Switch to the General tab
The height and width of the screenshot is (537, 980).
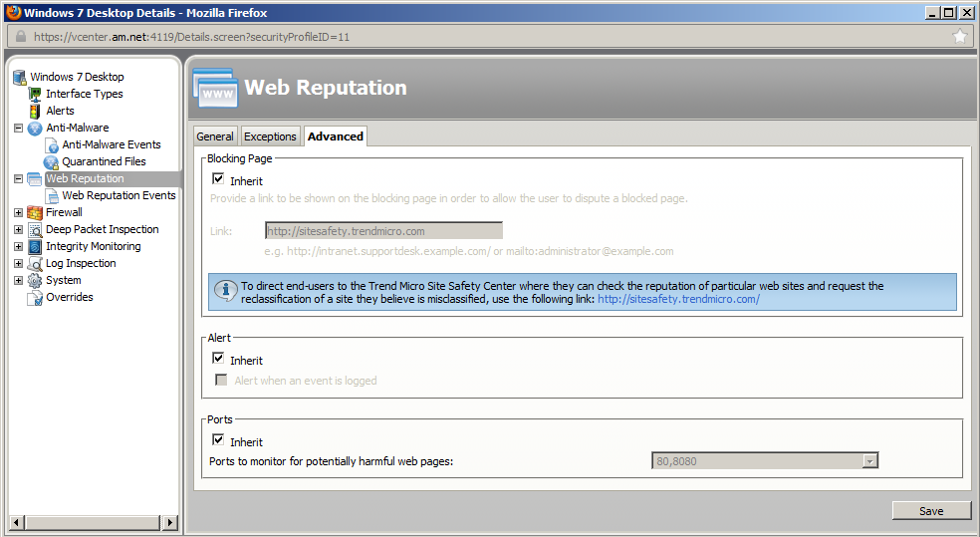pos(215,136)
